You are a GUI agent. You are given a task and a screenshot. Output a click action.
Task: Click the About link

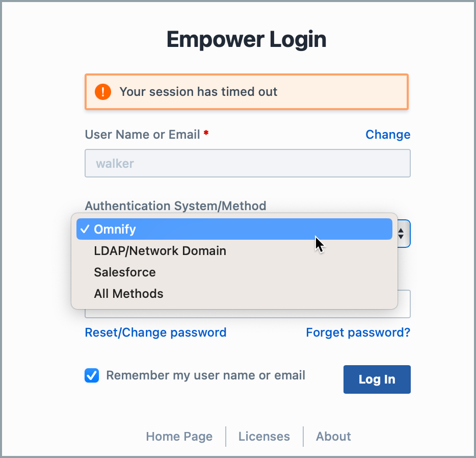click(x=333, y=437)
